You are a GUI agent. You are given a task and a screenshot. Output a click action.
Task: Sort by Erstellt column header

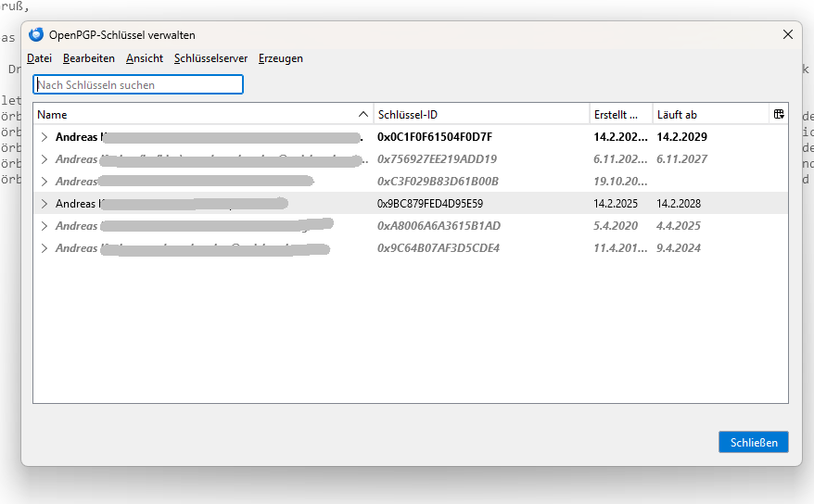pyautogui.click(x=619, y=115)
